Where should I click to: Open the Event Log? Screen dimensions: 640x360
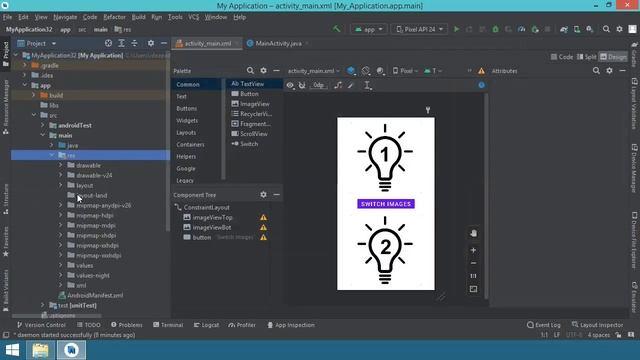pyautogui.click(x=544, y=325)
